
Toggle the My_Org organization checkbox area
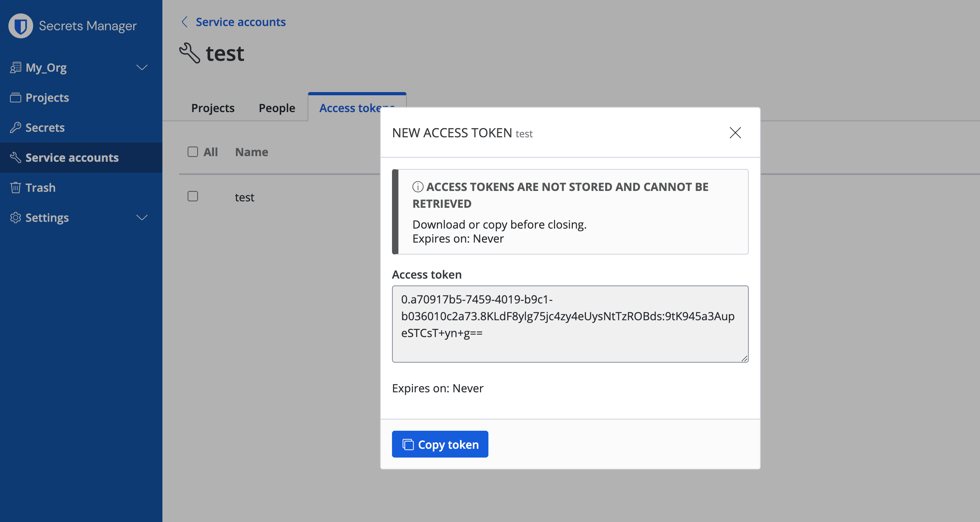coord(15,67)
